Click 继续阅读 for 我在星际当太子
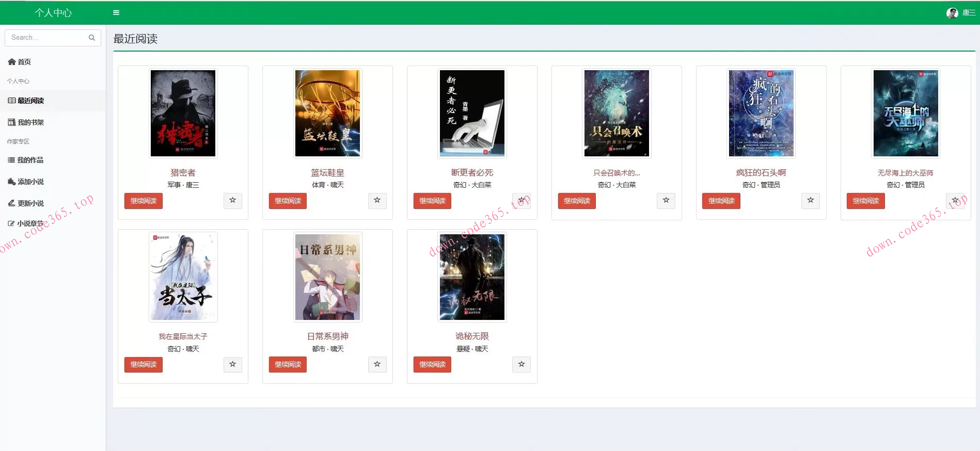This screenshot has width=980, height=451. pyautogui.click(x=144, y=365)
